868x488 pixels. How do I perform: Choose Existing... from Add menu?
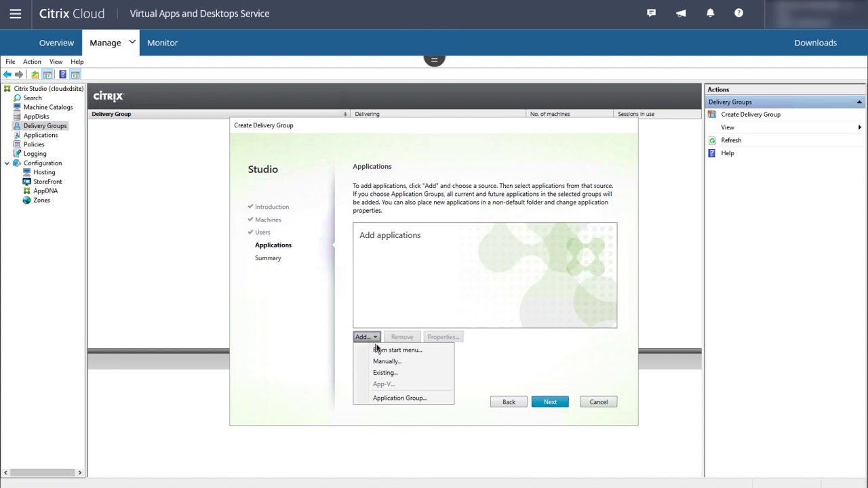point(403,373)
